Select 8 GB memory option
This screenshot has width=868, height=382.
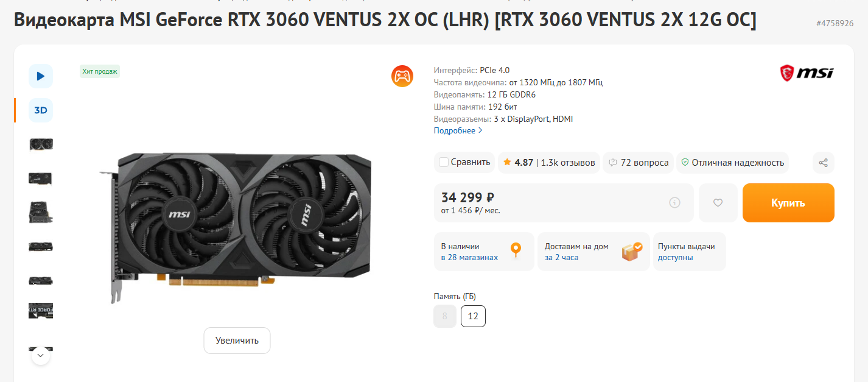445,316
